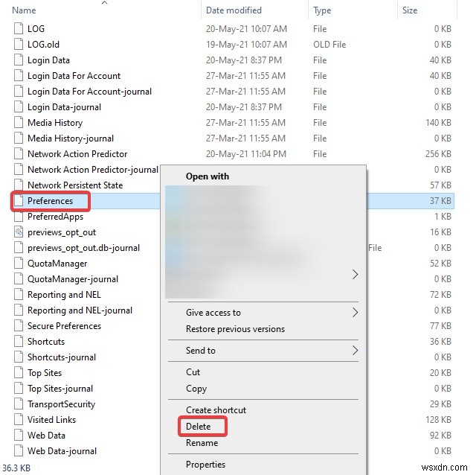Image resolution: width=476 pixels, height=475 pixels.
Task: Sort by the Date modified column header
Action: click(x=234, y=10)
